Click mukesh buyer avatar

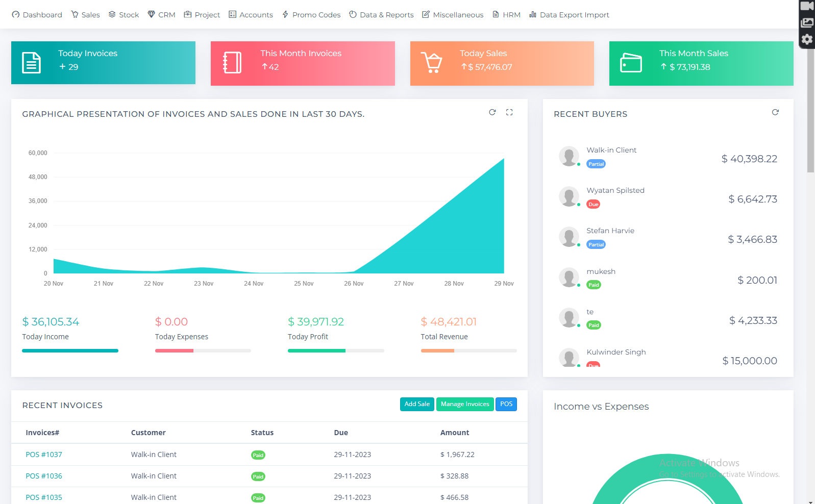[569, 278]
